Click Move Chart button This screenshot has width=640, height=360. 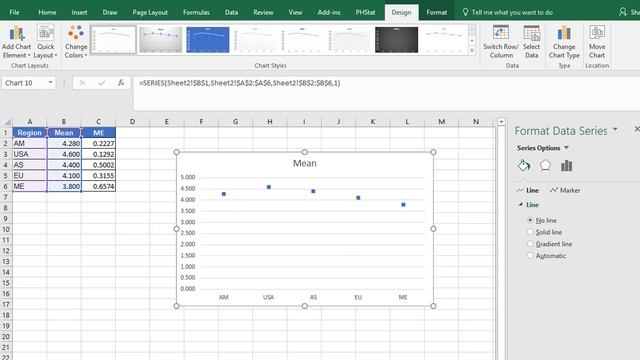click(597, 42)
